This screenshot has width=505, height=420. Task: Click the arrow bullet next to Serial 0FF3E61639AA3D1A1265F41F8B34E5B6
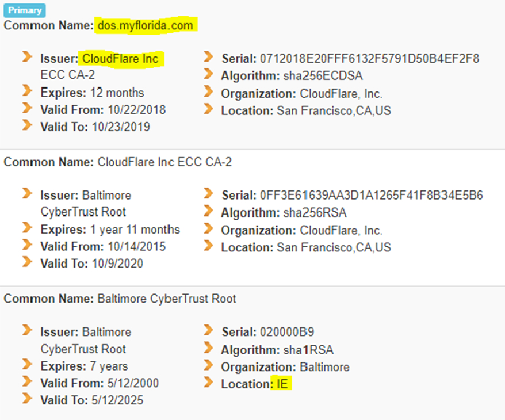(x=208, y=193)
